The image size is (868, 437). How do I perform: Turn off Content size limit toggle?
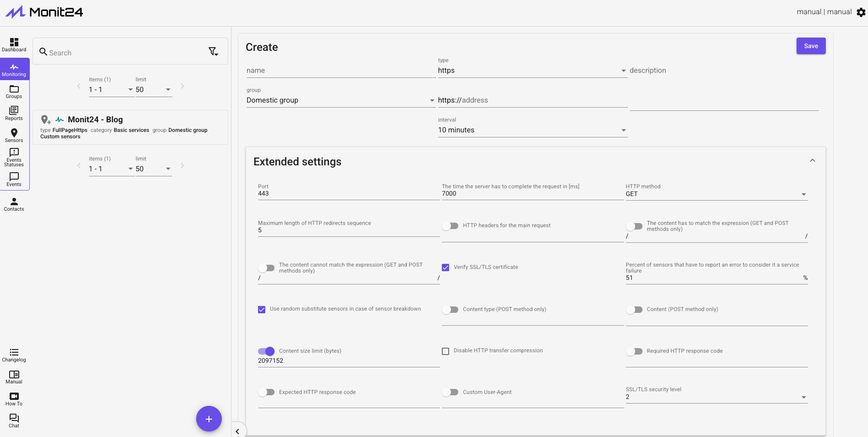[266, 351]
